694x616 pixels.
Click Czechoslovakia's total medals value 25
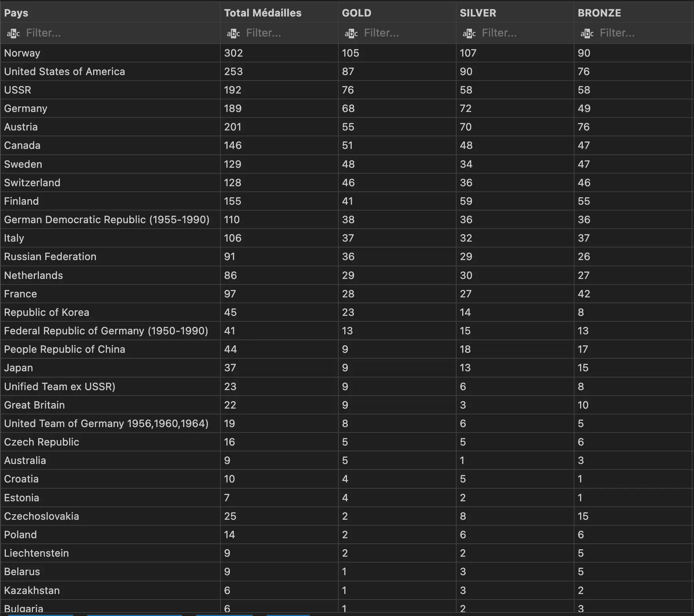230,516
